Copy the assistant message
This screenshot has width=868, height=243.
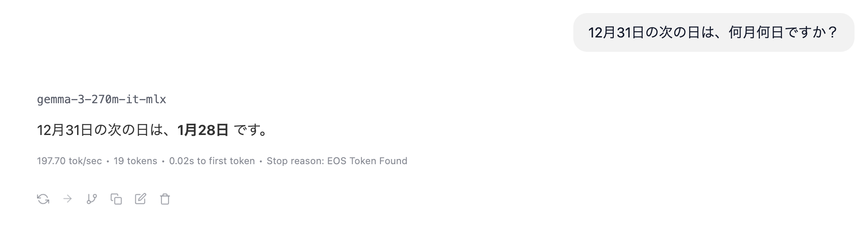(116, 199)
